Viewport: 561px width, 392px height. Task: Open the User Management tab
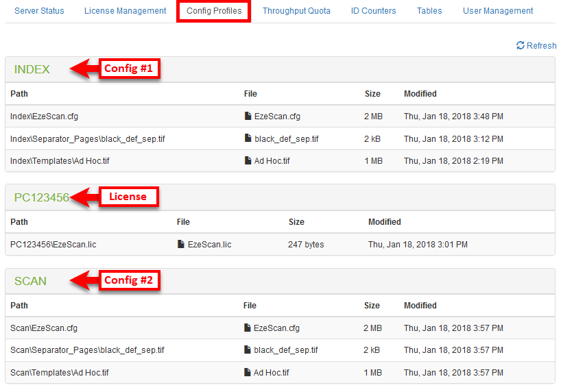(x=498, y=11)
